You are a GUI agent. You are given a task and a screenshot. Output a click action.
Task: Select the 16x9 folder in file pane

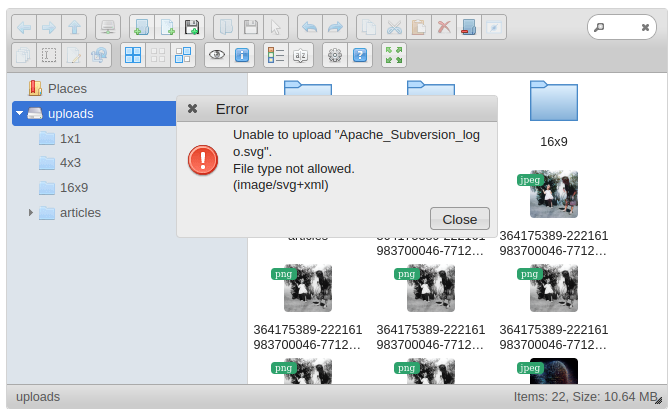554,101
